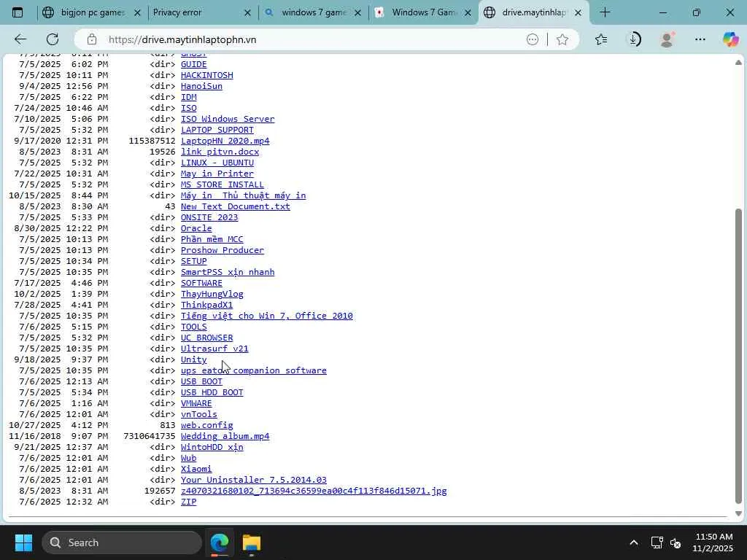Open the SETUP directory link
Viewport: 747px width, 560px height.
click(x=193, y=262)
